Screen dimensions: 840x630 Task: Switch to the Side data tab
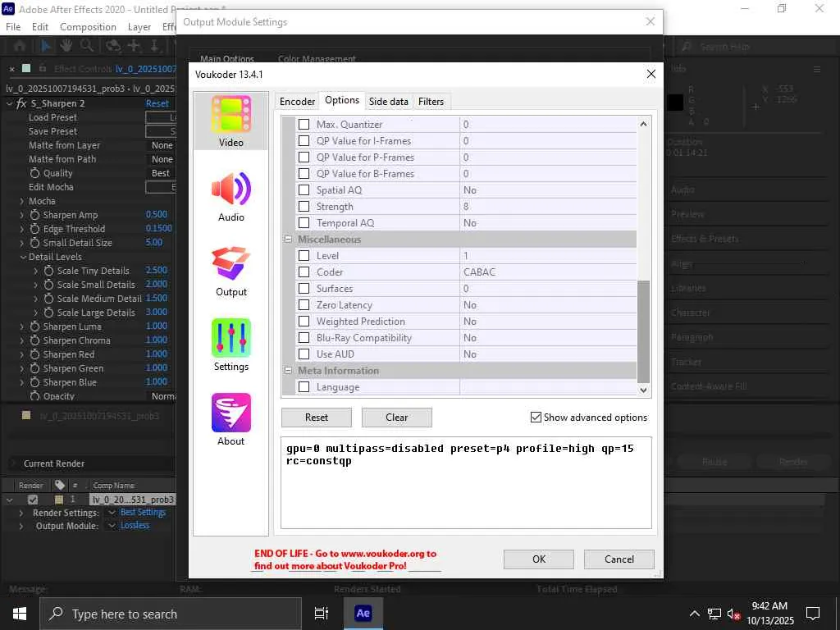point(388,101)
